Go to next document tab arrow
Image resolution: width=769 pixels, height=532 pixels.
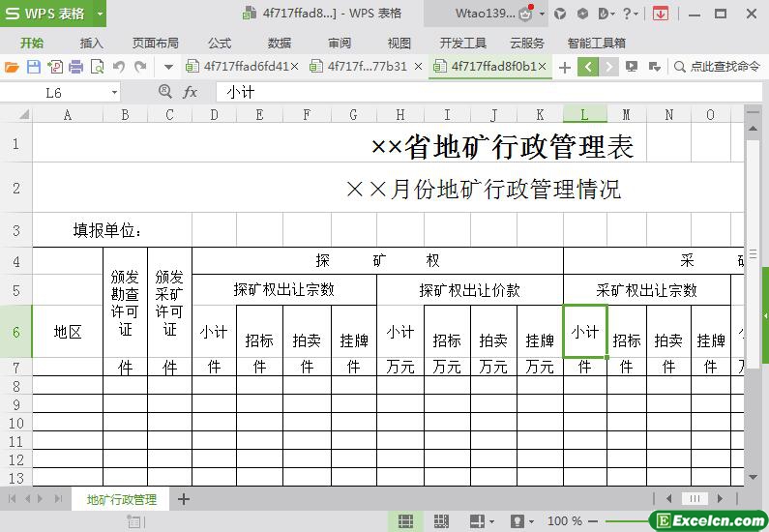608,67
